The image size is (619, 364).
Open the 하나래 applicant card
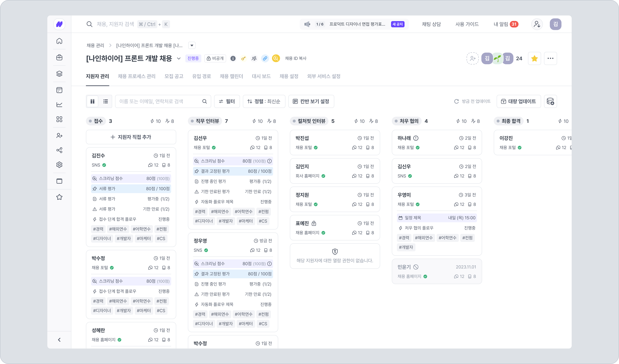(437, 143)
